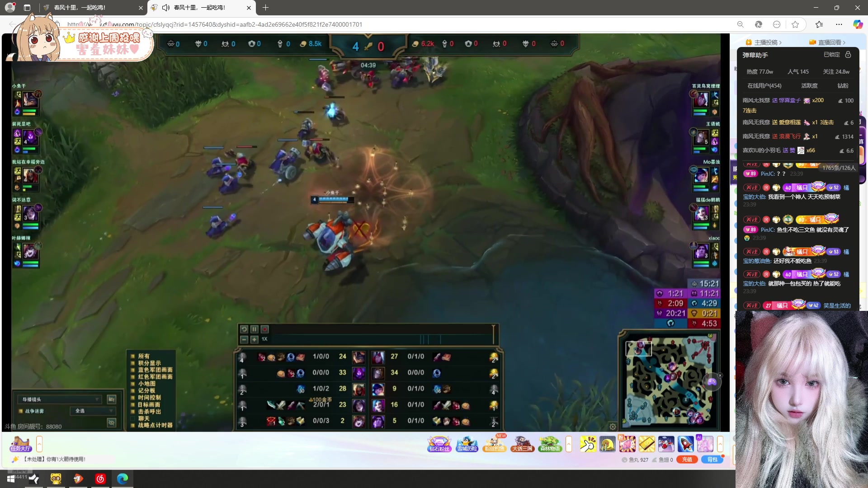
Task: Expand the arrow next to 任务大厅
Action: (39, 444)
